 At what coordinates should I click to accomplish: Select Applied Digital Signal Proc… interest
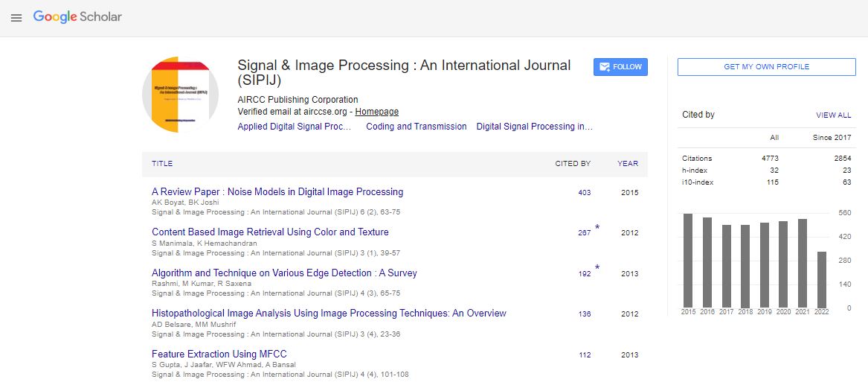tap(295, 127)
